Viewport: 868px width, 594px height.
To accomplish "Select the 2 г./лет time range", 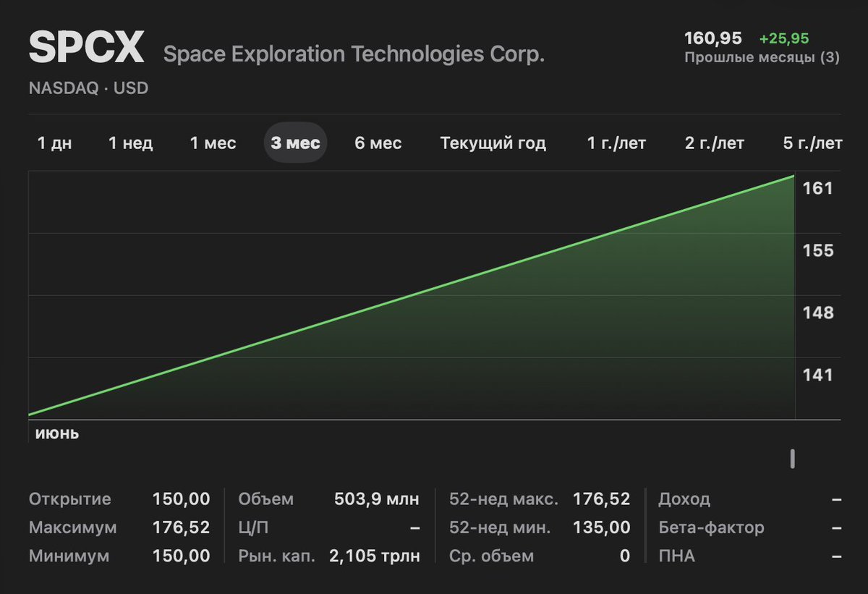I will coord(714,143).
